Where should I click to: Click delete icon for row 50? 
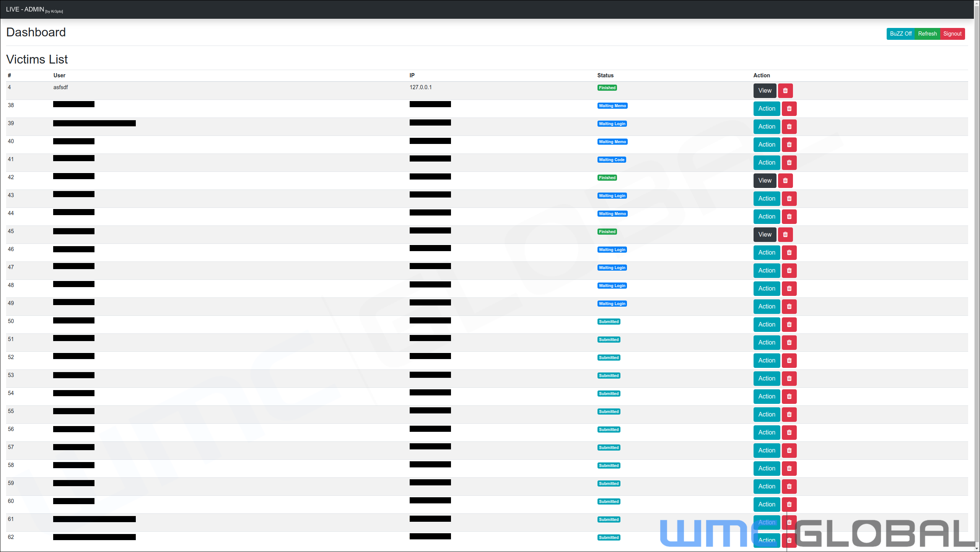pos(789,324)
